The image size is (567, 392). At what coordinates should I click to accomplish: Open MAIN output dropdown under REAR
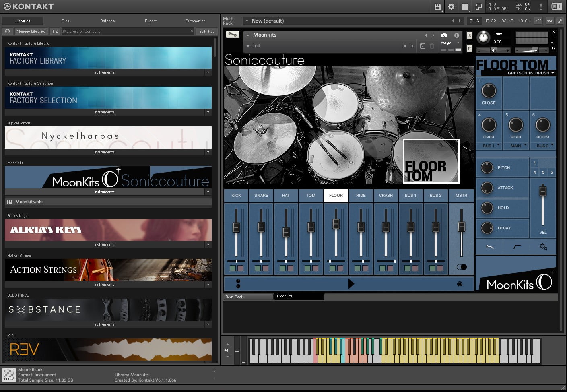(516, 146)
